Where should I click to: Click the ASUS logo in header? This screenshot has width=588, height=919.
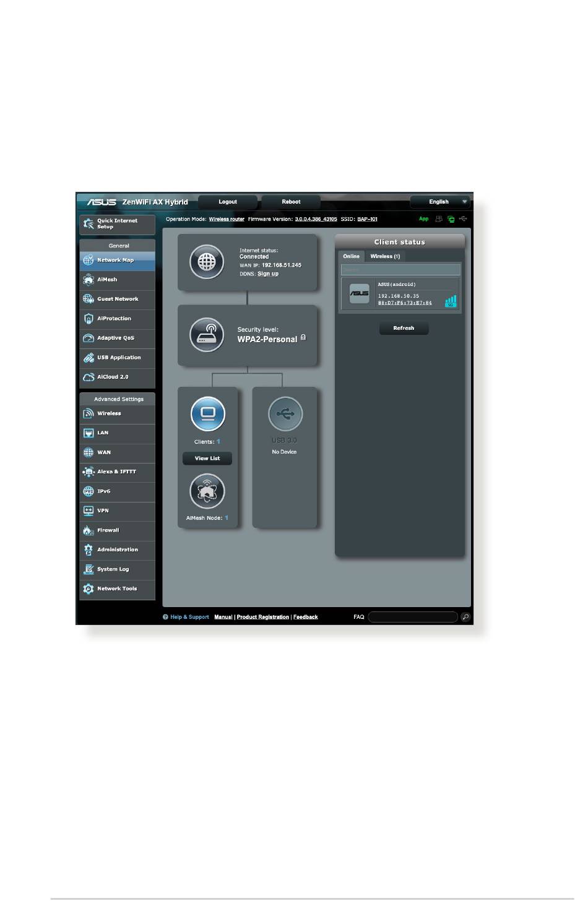tap(102, 202)
